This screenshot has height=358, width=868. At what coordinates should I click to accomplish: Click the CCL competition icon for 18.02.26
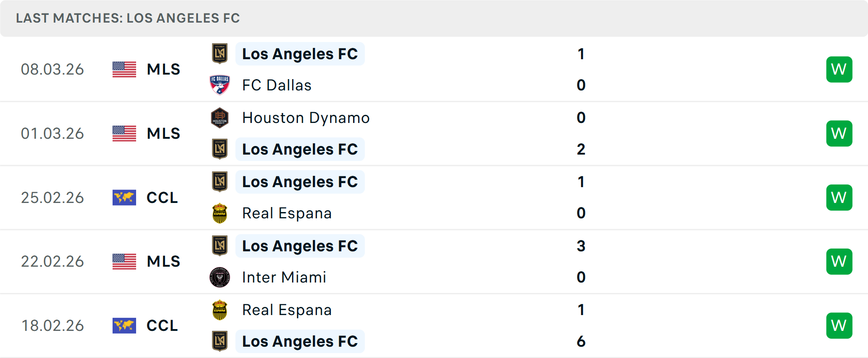tap(124, 325)
